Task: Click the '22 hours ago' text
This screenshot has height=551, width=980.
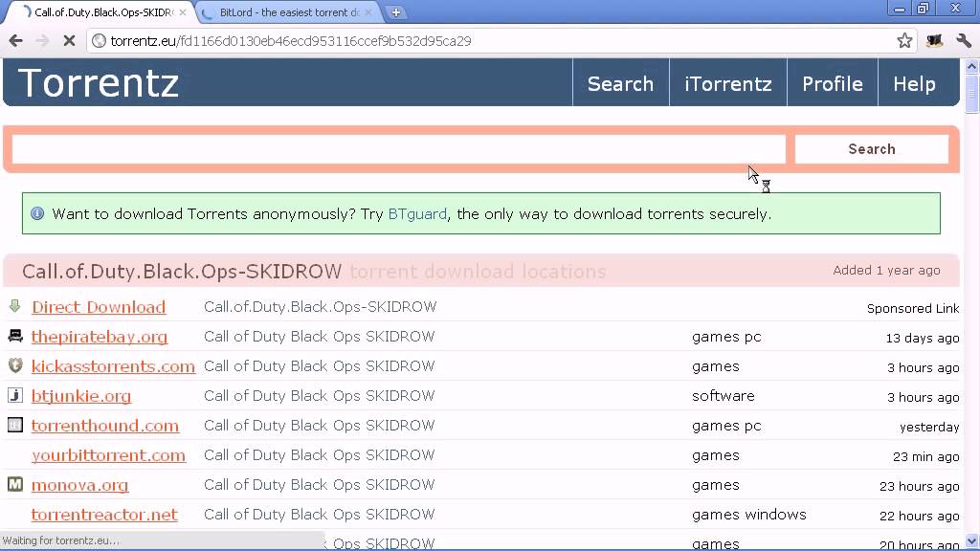Action: tap(919, 516)
